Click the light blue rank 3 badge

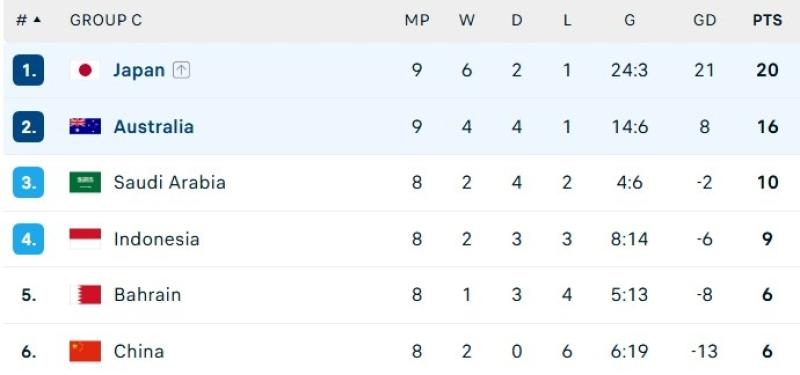(29, 182)
